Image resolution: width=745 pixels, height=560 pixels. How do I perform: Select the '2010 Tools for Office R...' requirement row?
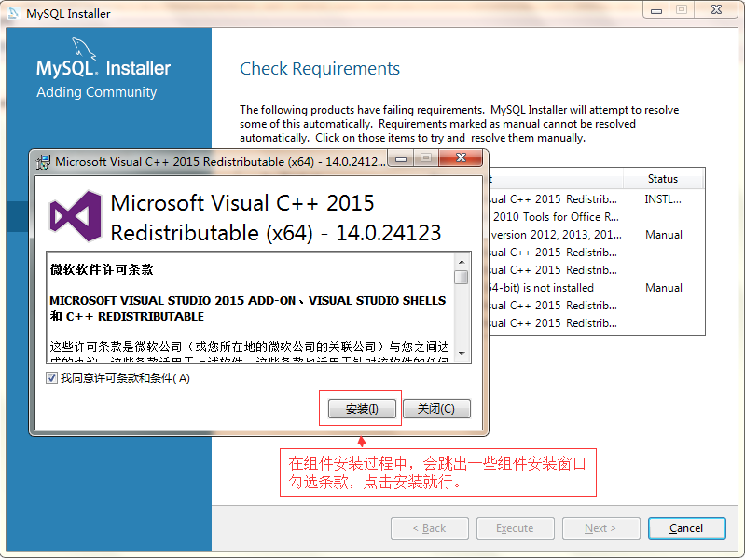tap(597, 217)
